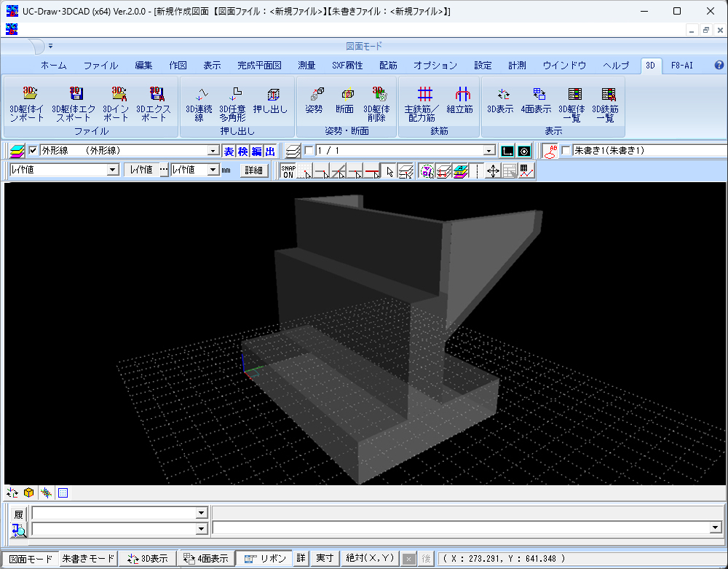Click 3D表示 in the ribbon
Image resolution: width=728 pixels, height=569 pixels.
click(501, 101)
